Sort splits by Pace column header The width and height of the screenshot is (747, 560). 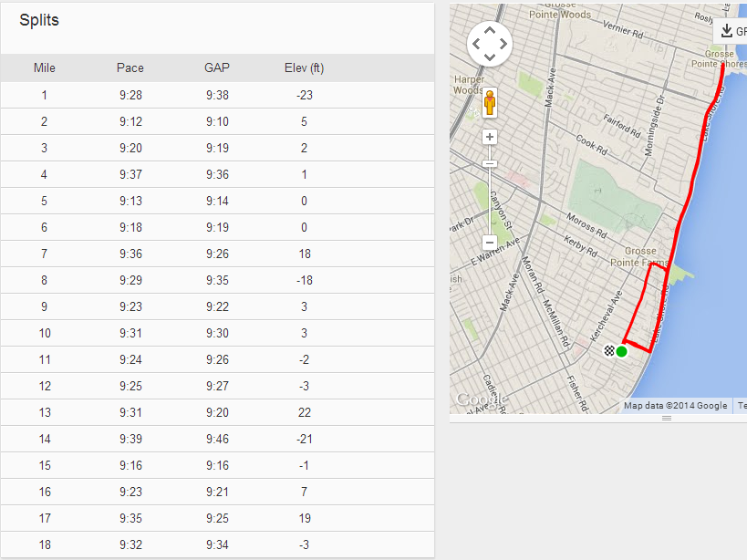pos(130,67)
